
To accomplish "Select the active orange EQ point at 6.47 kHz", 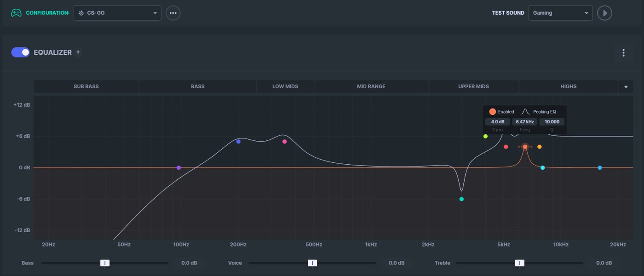I will pyautogui.click(x=525, y=147).
